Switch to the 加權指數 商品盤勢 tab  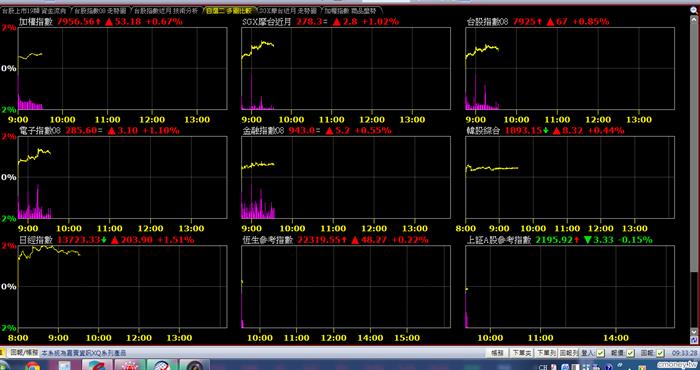tap(351, 10)
